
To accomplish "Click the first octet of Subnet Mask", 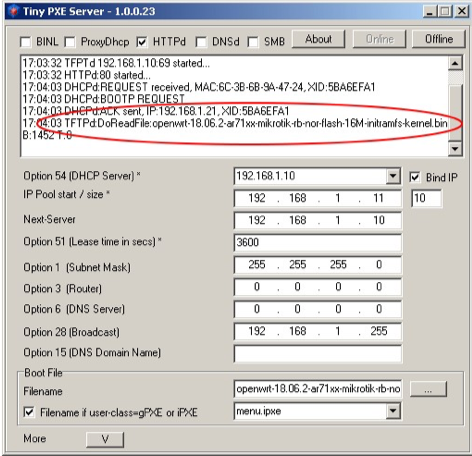I will tap(257, 265).
